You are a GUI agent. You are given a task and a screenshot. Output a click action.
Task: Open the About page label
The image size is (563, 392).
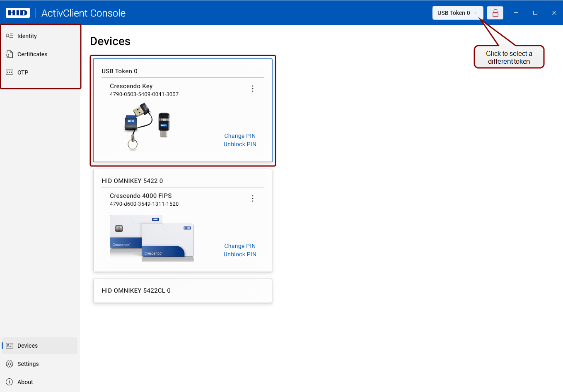[x=25, y=382]
